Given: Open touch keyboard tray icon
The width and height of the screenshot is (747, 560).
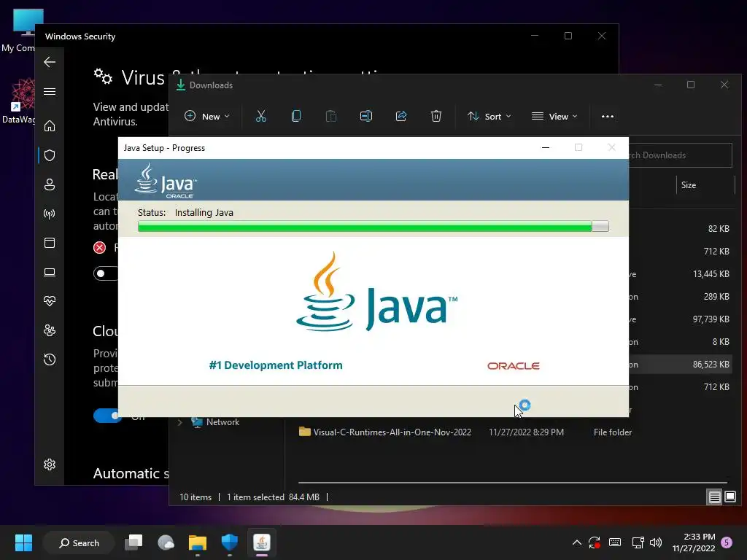Looking at the screenshot, I should click(615, 542).
